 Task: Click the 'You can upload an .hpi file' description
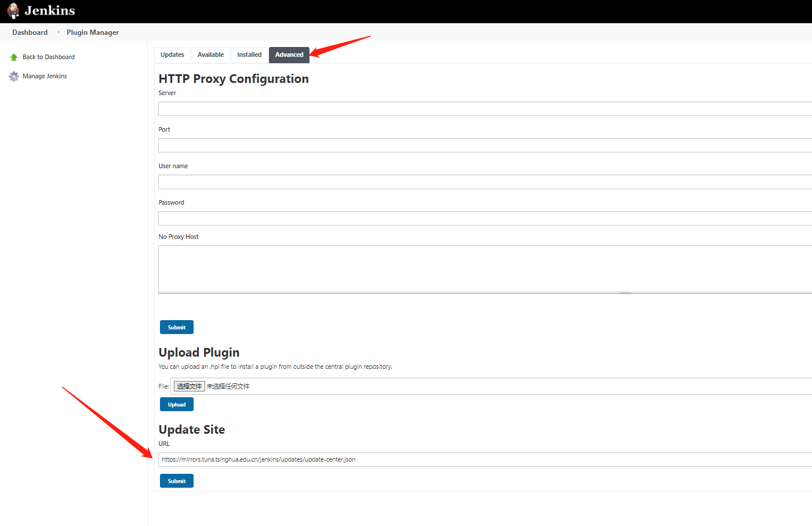[x=275, y=367]
